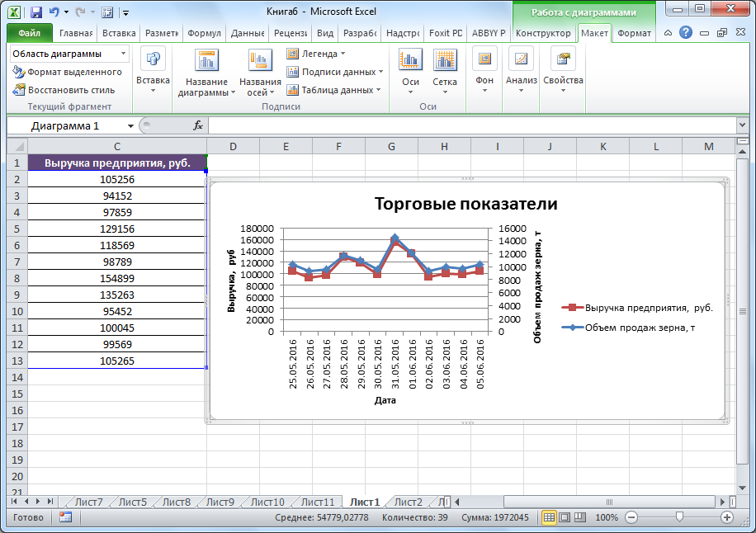Switch to Page Layout view in status bar
Viewport: 756px width, 533px height.
(x=565, y=517)
